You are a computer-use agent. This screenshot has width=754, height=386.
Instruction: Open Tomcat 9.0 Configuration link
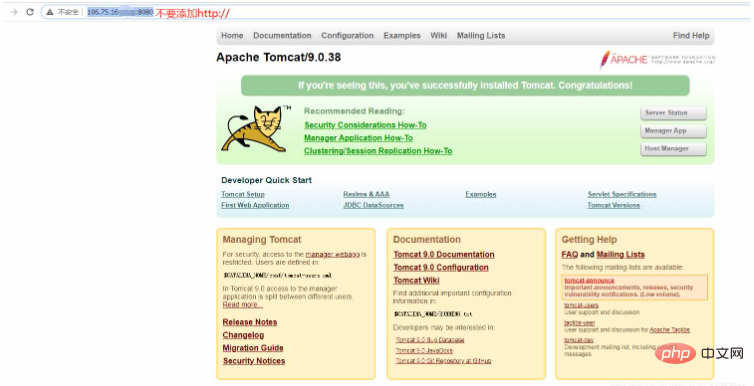tap(441, 268)
